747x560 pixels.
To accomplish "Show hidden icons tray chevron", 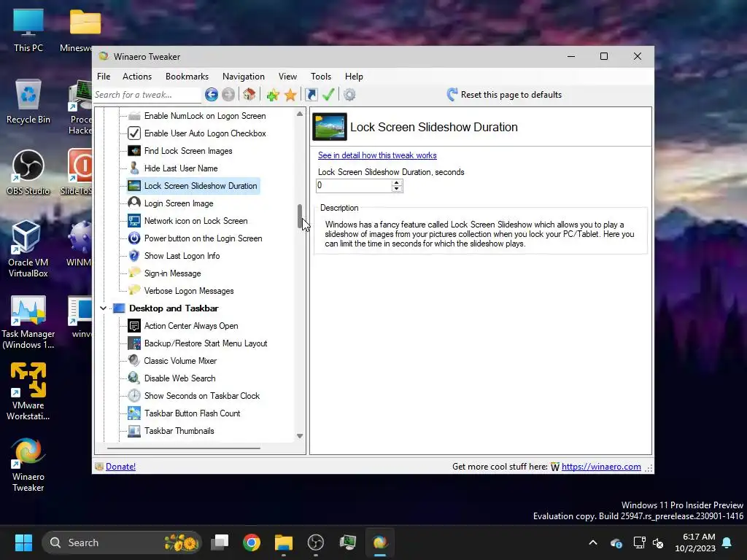I will pos(593,542).
